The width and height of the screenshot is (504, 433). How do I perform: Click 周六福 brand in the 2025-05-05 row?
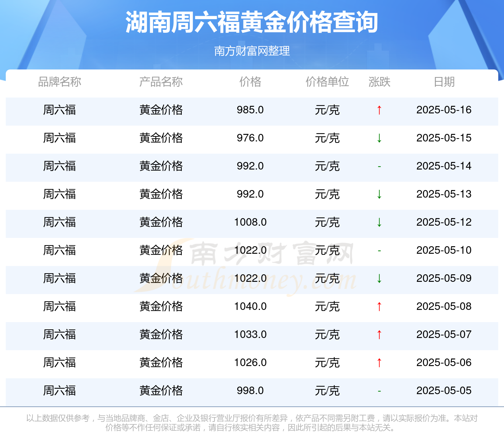click(x=60, y=391)
